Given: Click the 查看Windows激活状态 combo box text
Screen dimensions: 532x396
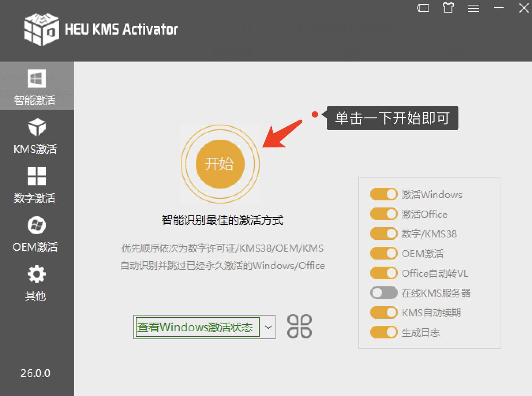Looking at the screenshot, I should pyautogui.click(x=195, y=327).
